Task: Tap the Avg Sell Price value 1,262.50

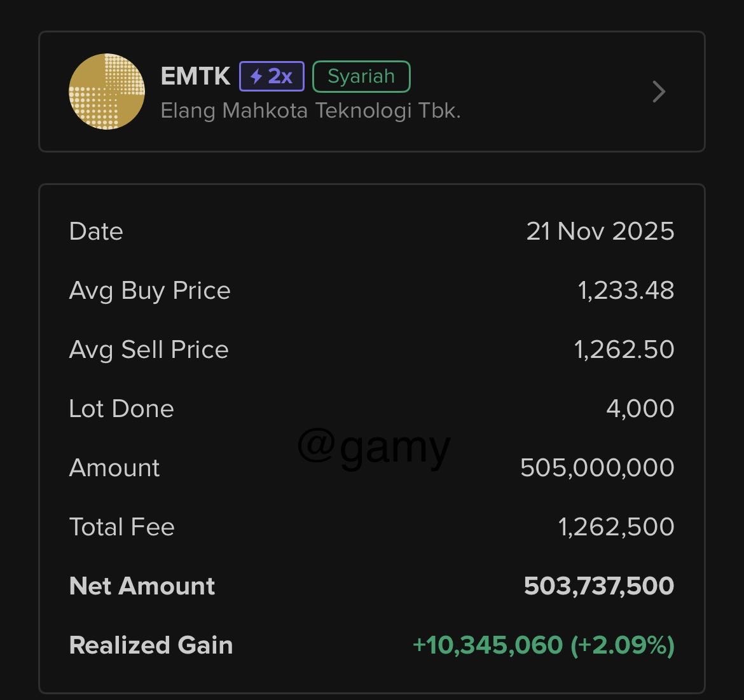Action: 624,350
